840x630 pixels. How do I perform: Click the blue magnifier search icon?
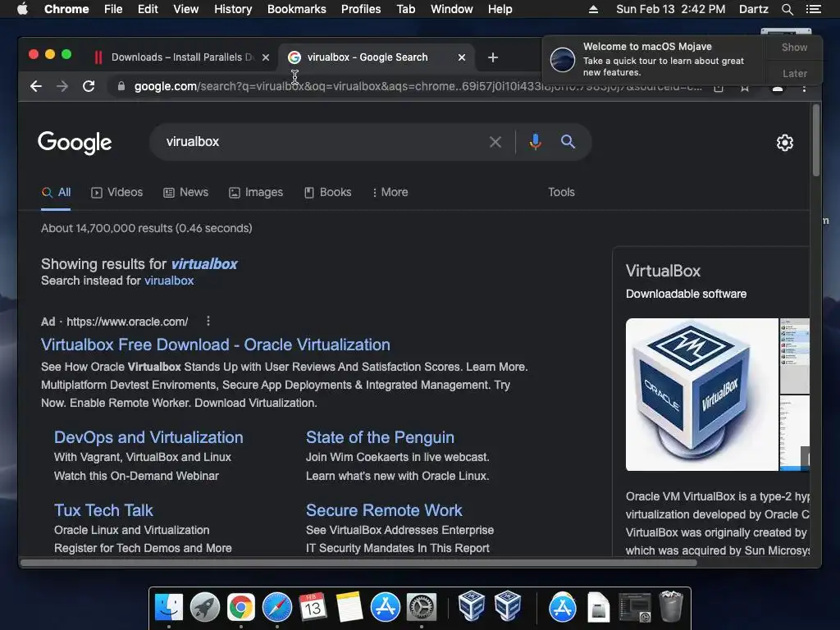point(568,141)
